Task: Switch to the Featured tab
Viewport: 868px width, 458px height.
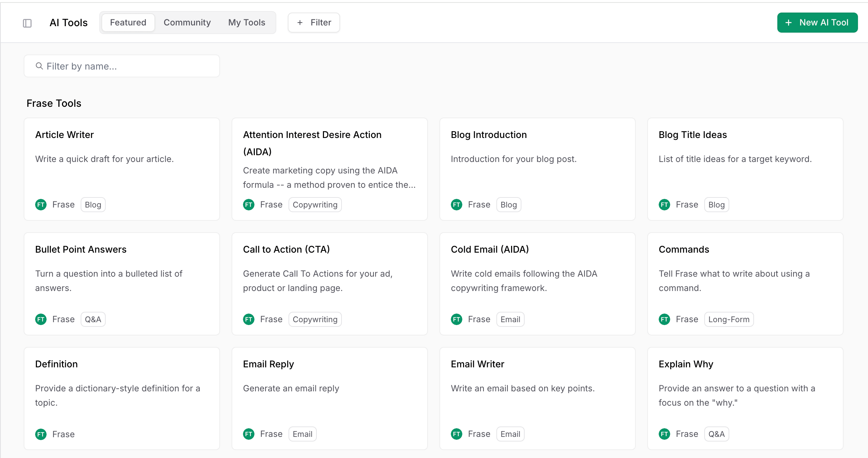Action: (128, 23)
